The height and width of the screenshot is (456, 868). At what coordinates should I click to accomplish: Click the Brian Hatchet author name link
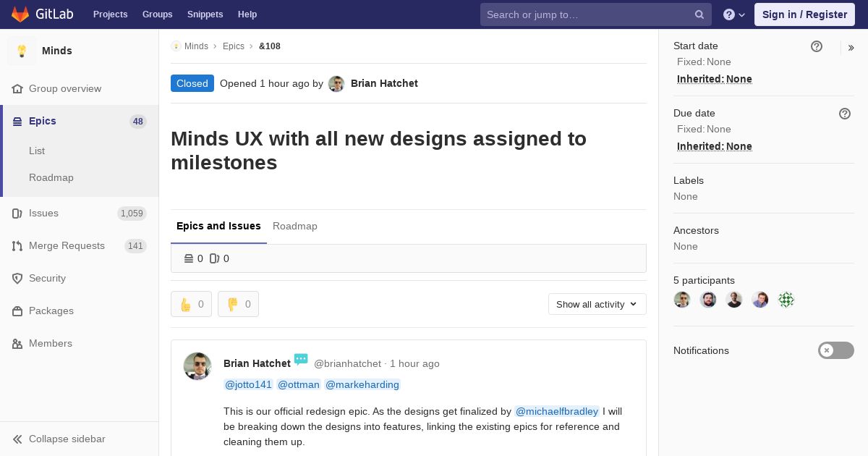tap(384, 84)
